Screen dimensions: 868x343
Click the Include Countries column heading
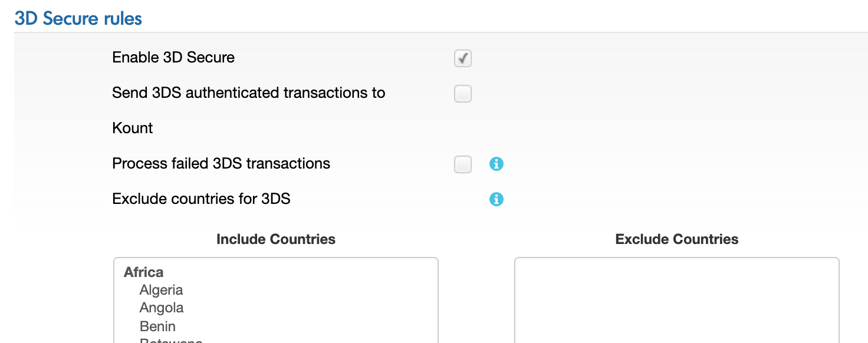276,239
